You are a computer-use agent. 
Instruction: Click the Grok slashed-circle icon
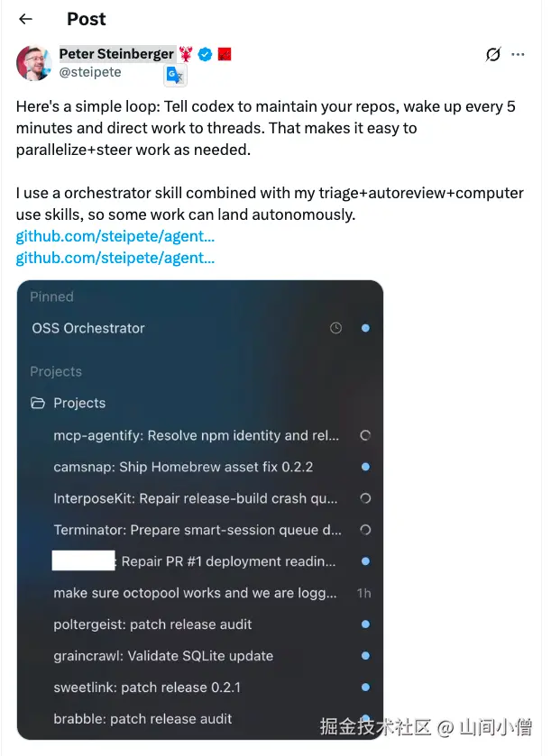click(x=493, y=54)
